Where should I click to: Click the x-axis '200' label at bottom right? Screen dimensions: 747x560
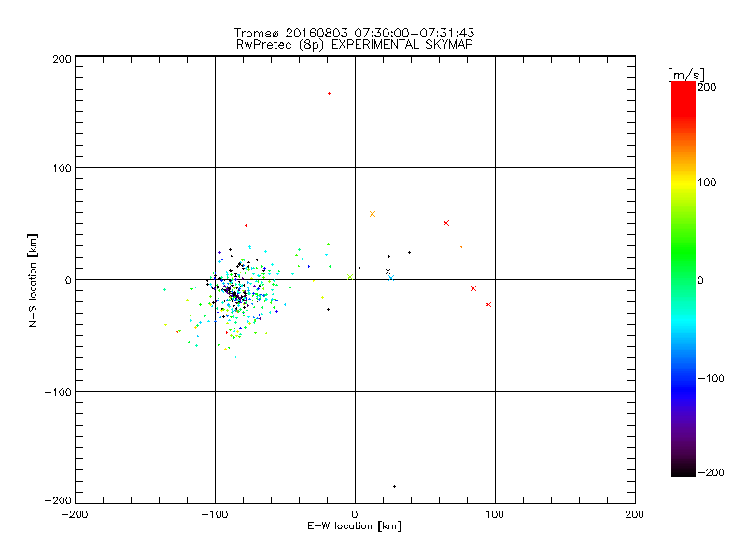(635, 515)
